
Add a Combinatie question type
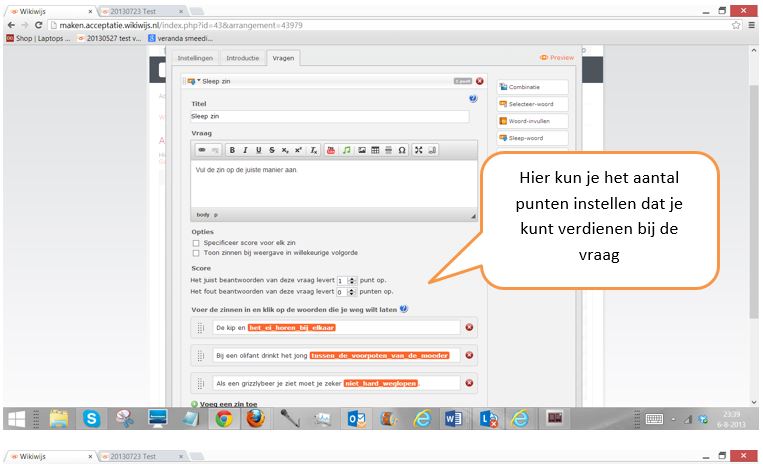click(x=532, y=87)
